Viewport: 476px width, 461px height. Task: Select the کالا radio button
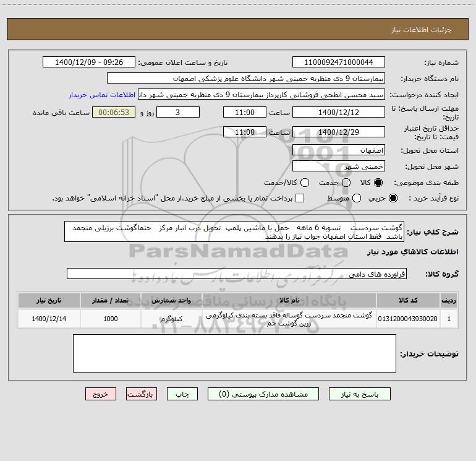pyautogui.click(x=378, y=183)
